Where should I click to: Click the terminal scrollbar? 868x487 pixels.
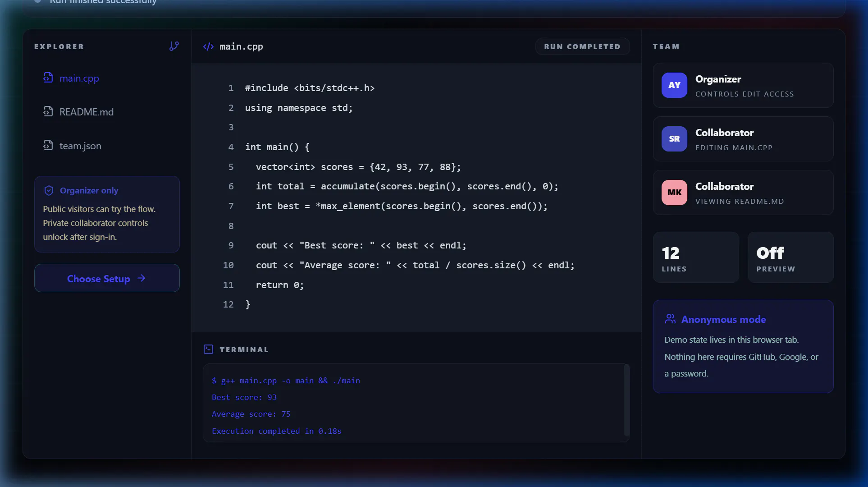pos(626,400)
